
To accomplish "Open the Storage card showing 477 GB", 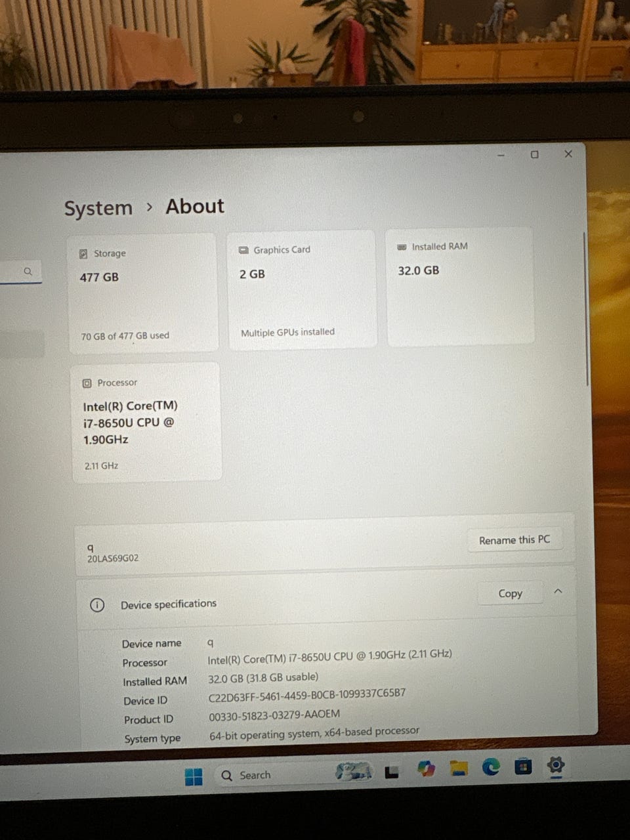I will pyautogui.click(x=142, y=293).
